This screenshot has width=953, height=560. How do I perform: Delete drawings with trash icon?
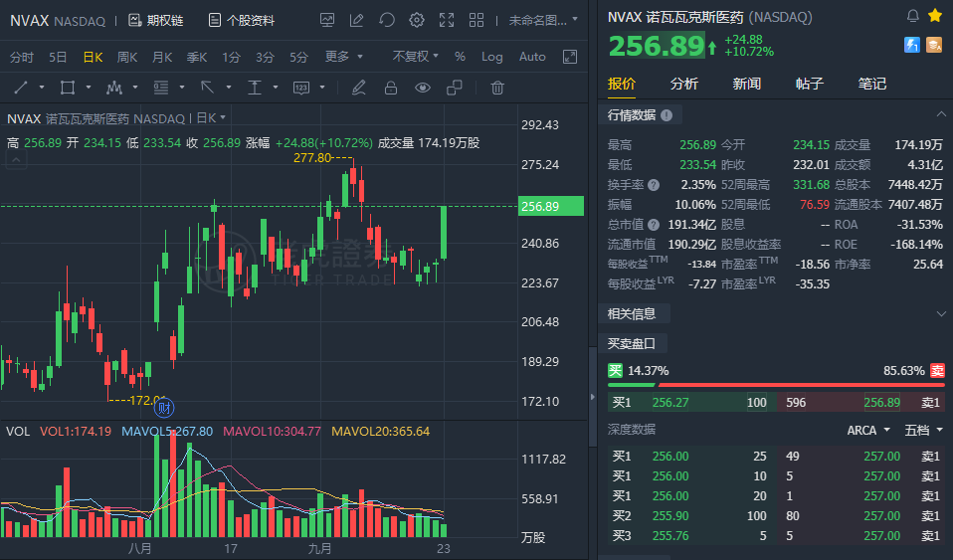(497, 88)
